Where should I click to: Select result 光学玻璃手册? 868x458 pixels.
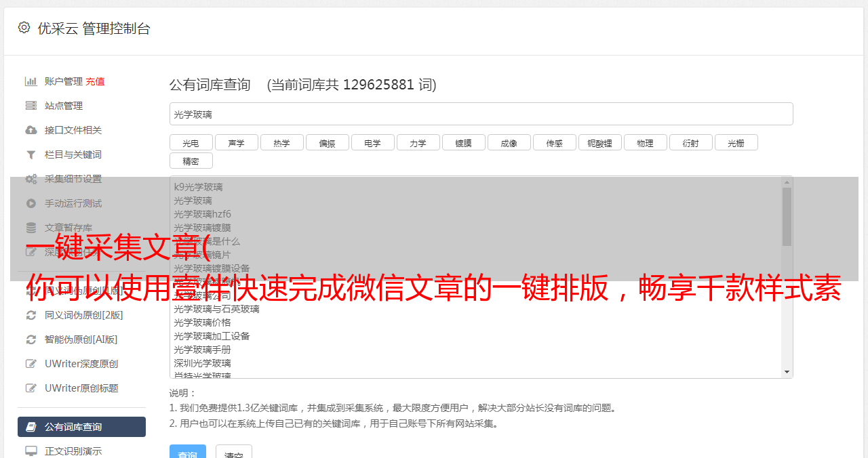click(202, 350)
